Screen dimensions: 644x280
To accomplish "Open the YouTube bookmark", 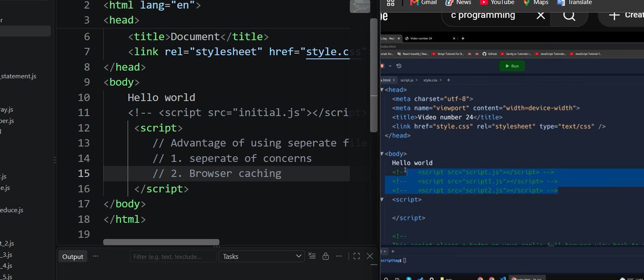I will click(x=497, y=3).
